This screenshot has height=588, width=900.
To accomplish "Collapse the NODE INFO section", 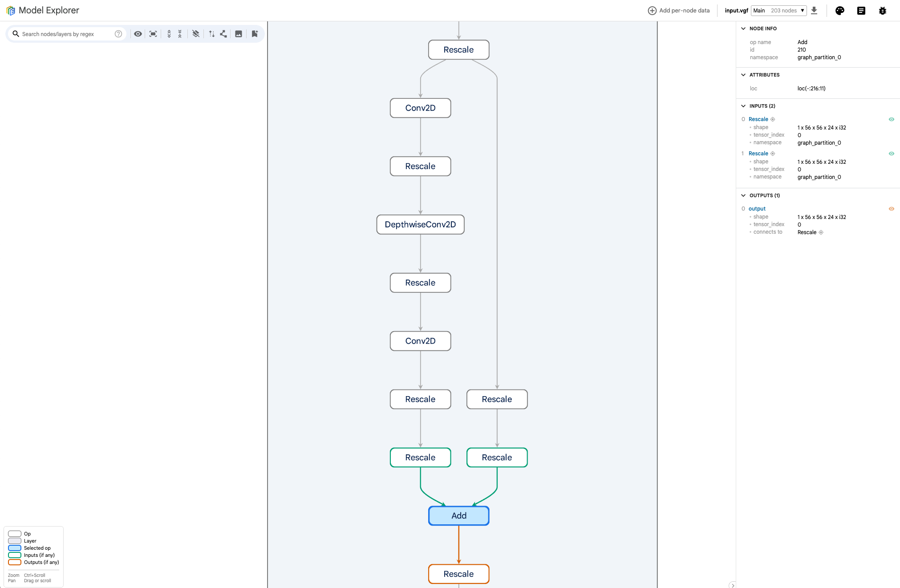I will click(743, 28).
